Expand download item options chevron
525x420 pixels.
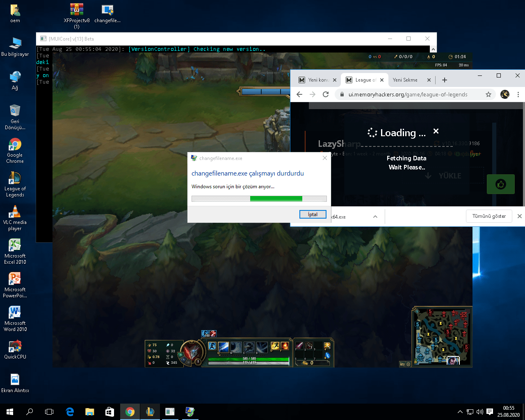(375, 217)
